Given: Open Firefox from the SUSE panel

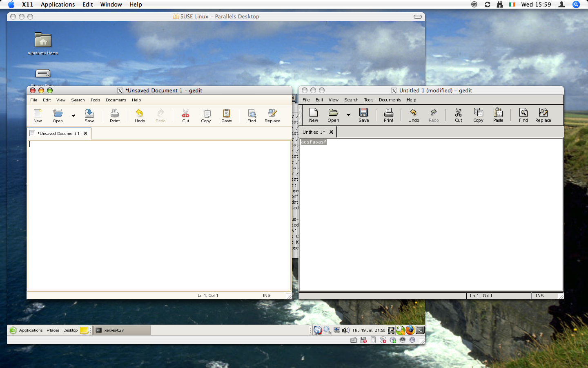Looking at the screenshot, I should (410, 330).
